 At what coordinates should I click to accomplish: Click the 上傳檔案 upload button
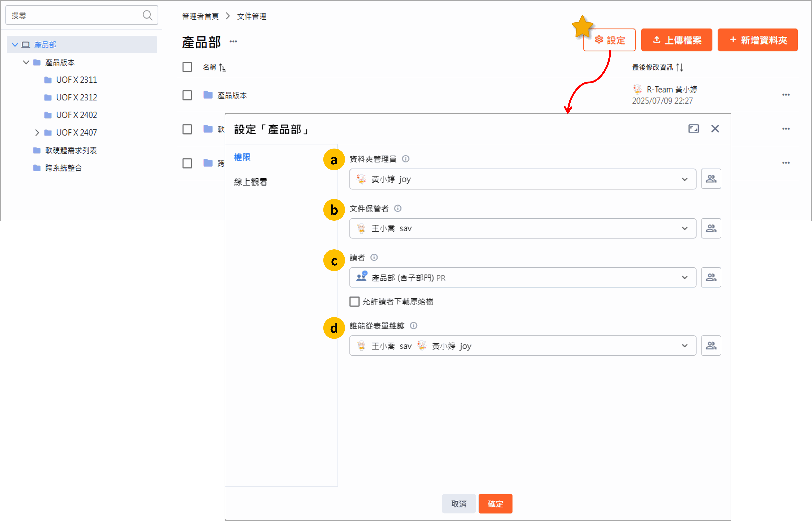tap(676, 40)
